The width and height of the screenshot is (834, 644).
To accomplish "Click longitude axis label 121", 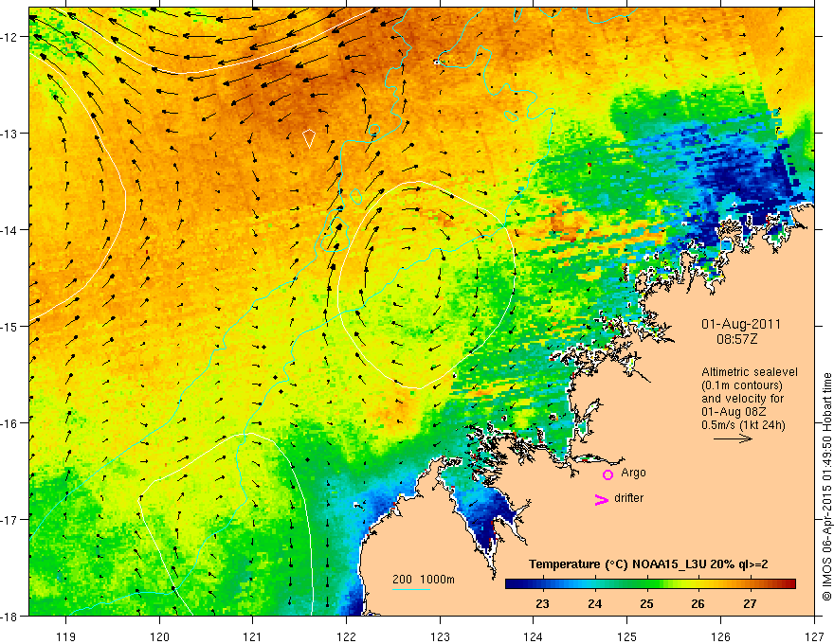I will click(253, 636).
